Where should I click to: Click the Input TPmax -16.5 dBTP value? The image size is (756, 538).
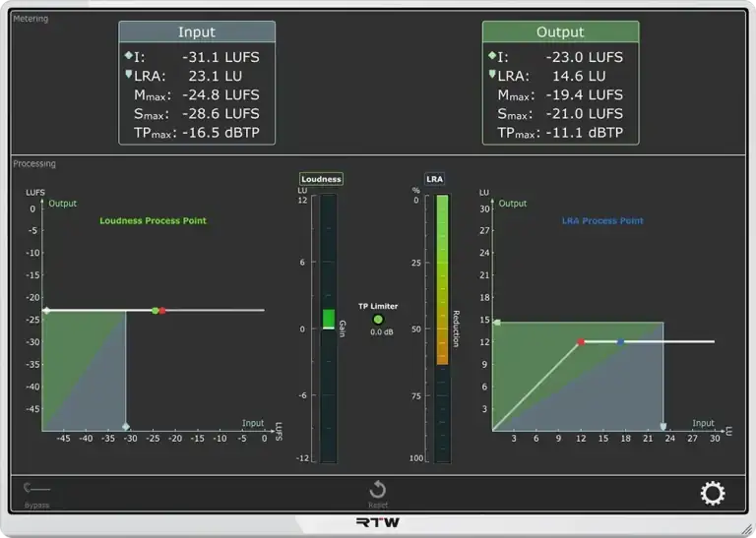(220, 133)
